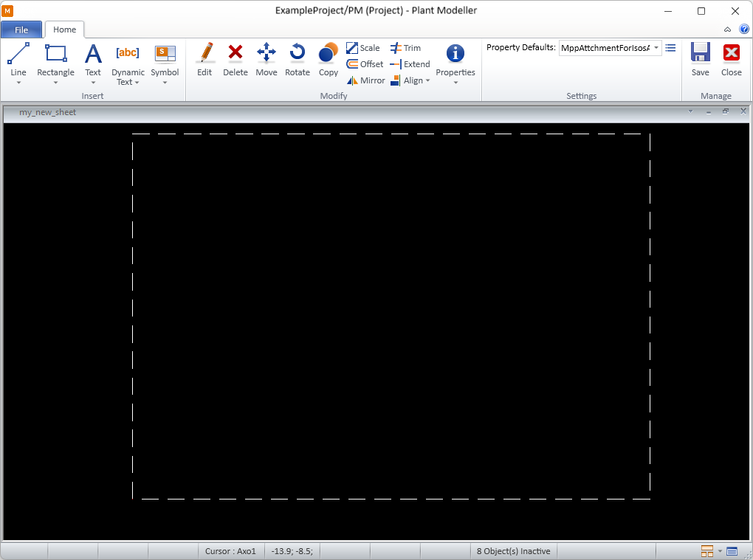Open the Property Defaults combo box
Screen dimensions: 753x560
pyautogui.click(x=610, y=48)
